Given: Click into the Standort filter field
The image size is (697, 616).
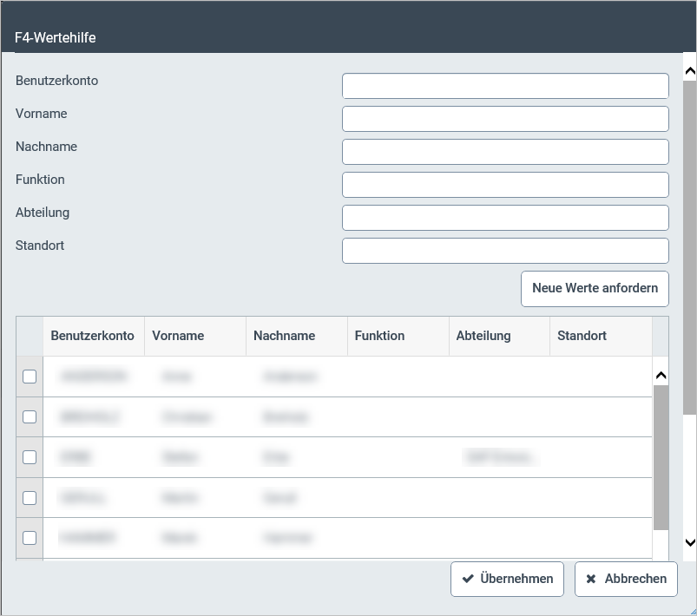Looking at the screenshot, I should pos(505,251).
